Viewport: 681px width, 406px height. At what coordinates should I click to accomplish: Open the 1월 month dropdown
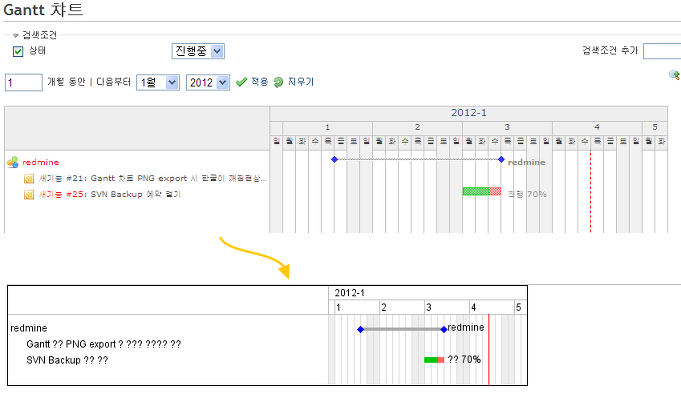(158, 83)
